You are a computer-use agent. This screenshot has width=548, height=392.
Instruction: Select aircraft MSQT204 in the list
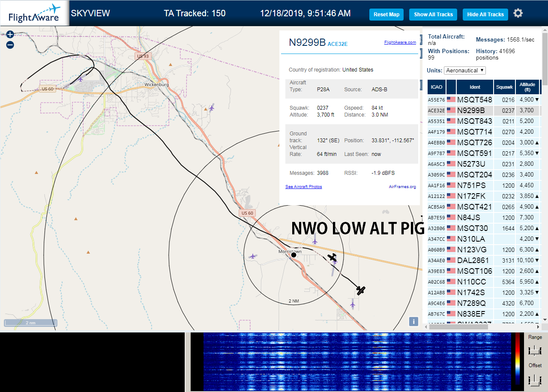[x=483, y=174]
